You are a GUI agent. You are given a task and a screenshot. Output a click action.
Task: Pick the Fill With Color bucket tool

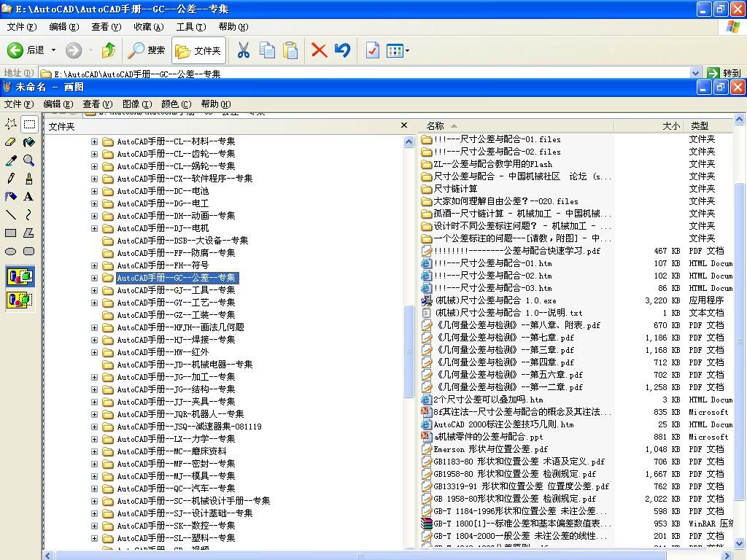click(x=29, y=142)
